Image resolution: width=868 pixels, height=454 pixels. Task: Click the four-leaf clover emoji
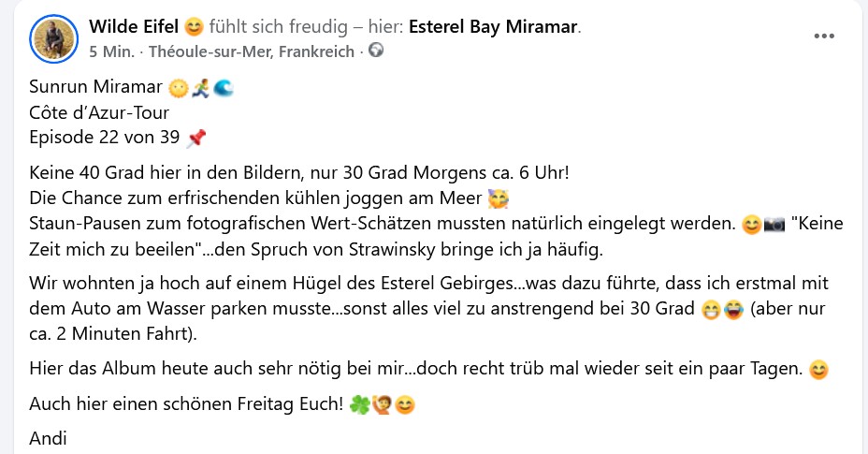coord(359,406)
